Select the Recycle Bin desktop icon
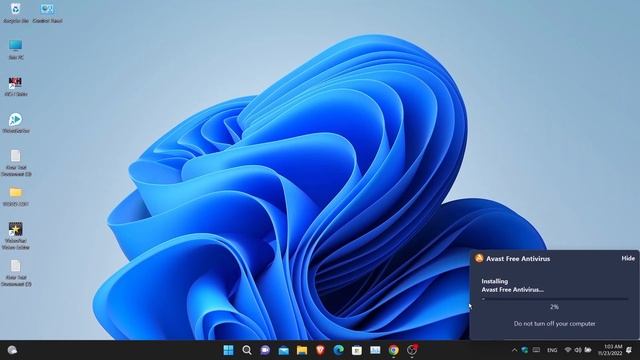Viewport: 640px width, 360px height. pyautogui.click(x=16, y=12)
